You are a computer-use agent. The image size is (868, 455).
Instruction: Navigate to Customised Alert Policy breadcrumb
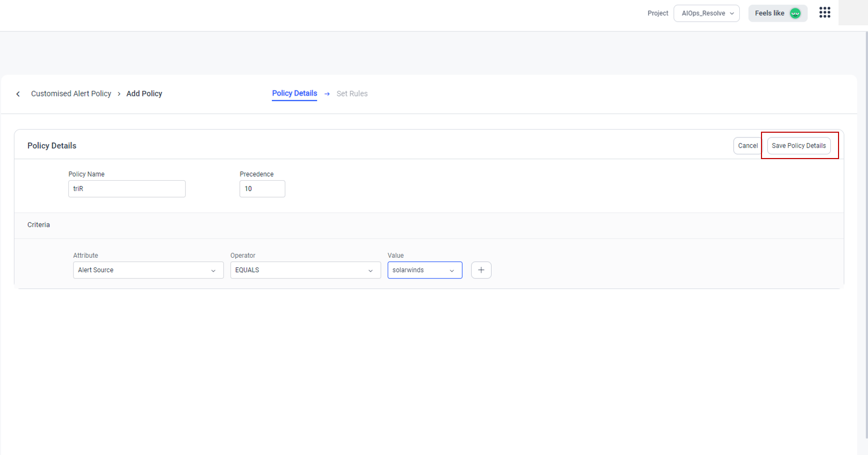[x=71, y=94]
